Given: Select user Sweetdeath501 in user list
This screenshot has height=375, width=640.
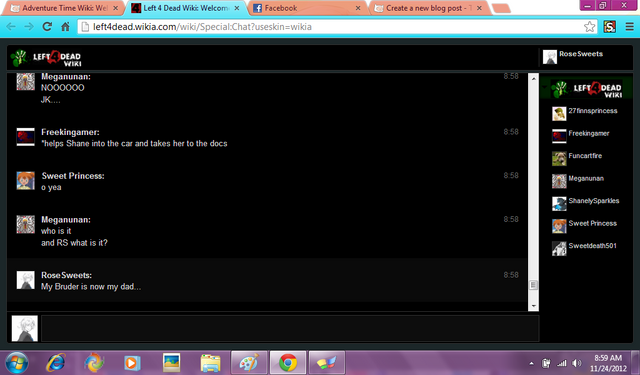Looking at the screenshot, I should point(585,248).
